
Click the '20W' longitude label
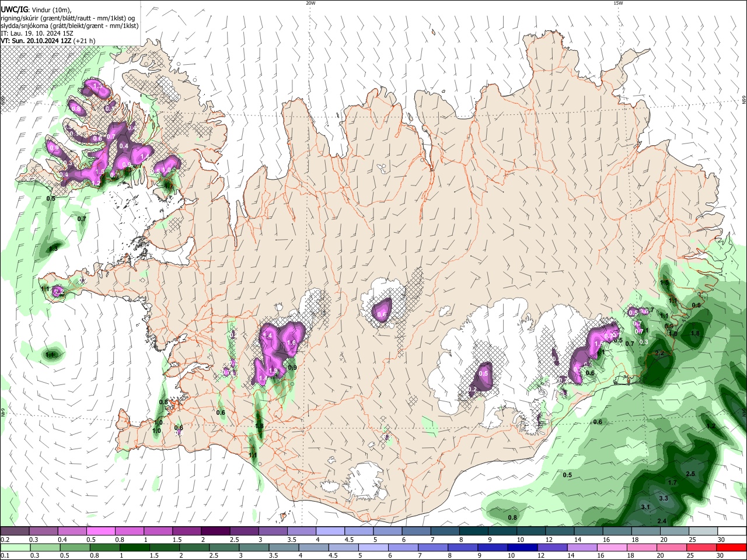click(310, 3)
